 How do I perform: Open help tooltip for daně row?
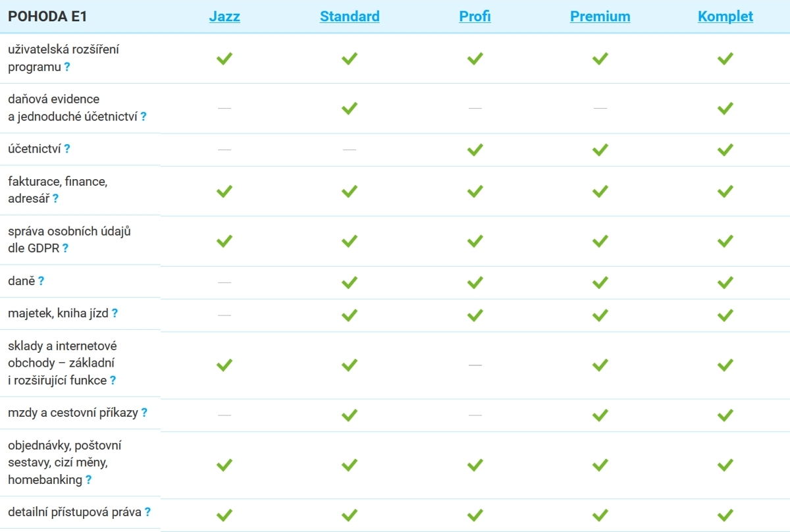(41, 281)
